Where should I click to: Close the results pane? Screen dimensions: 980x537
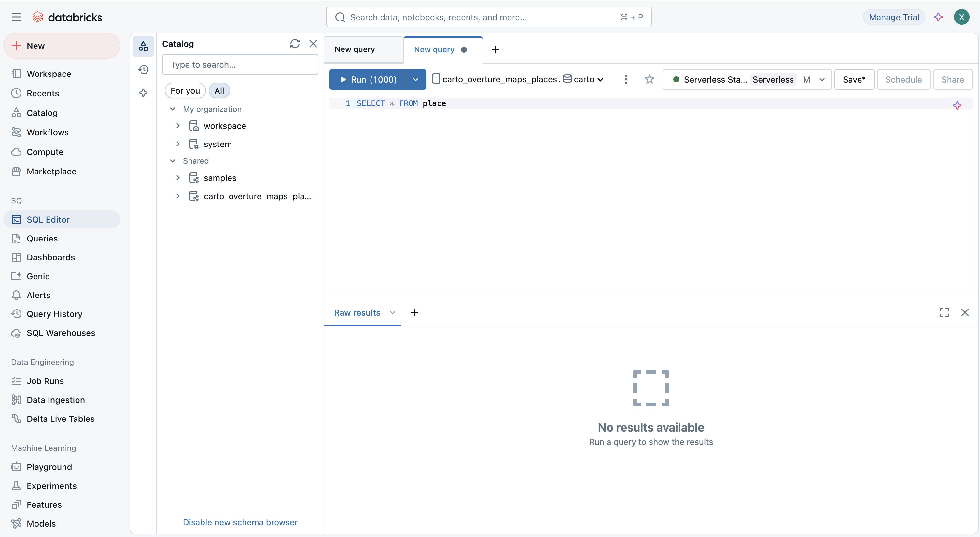pyautogui.click(x=965, y=313)
